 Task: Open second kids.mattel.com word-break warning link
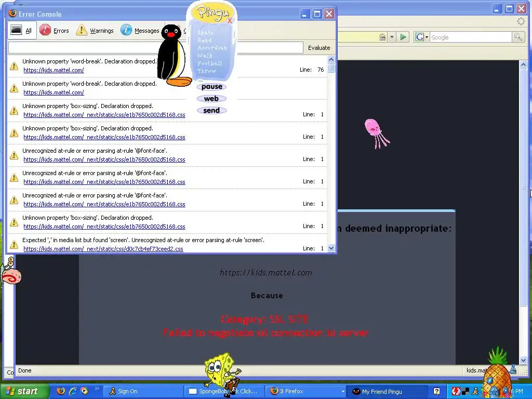(x=54, y=92)
